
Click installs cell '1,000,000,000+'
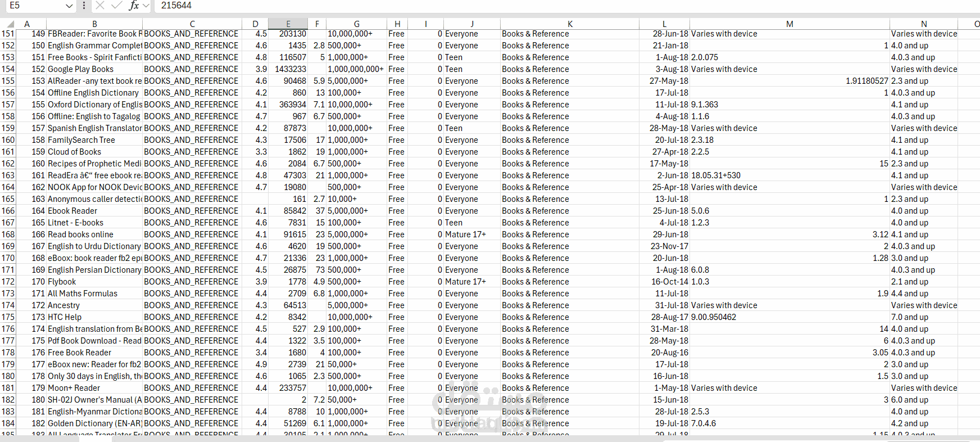[x=356, y=69]
